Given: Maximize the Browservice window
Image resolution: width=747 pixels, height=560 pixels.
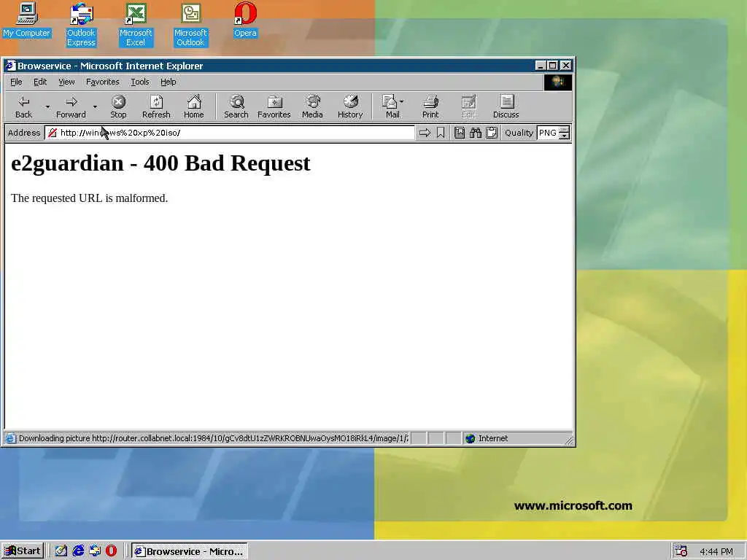Looking at the screenshot, I should click(x=553, y=66).
